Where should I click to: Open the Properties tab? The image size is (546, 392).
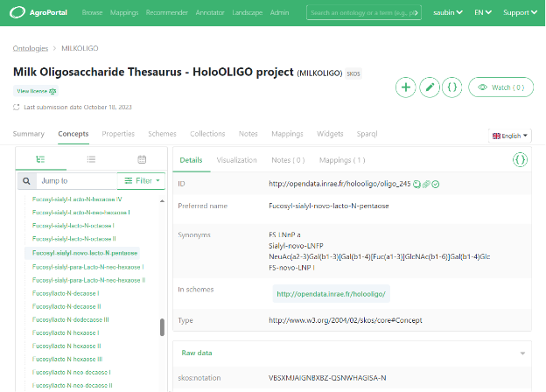[x=118, y=134]
